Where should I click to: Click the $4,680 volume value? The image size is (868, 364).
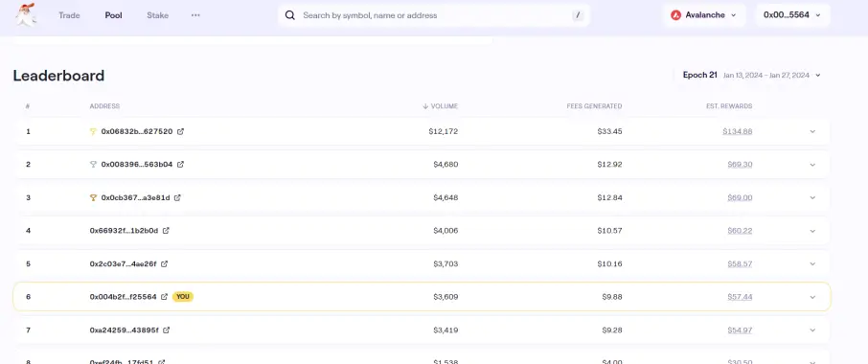(x=445, y=165)
